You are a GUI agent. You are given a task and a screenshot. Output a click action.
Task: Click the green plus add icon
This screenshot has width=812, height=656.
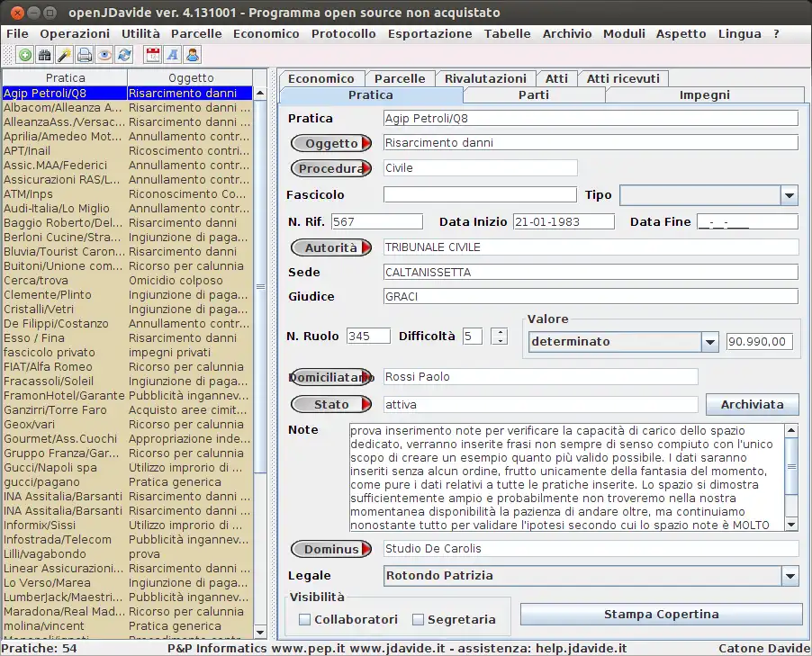click(x=25, y=55)
